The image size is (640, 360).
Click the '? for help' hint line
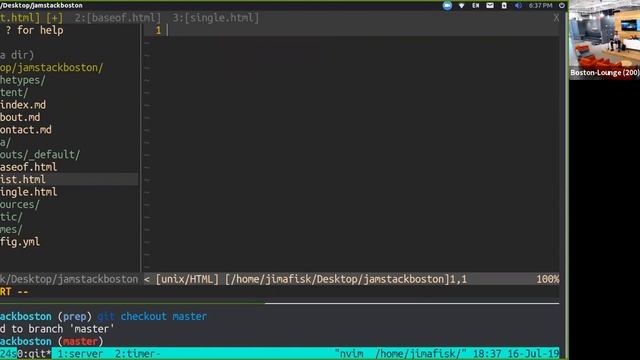point(34,30)
